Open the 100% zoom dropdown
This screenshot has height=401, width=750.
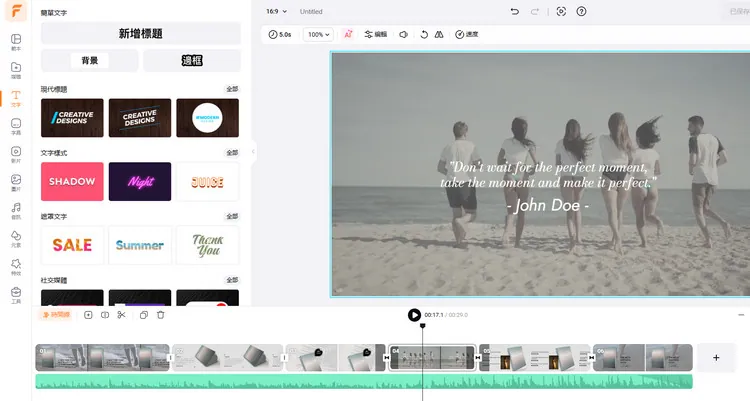click(318, 34)
